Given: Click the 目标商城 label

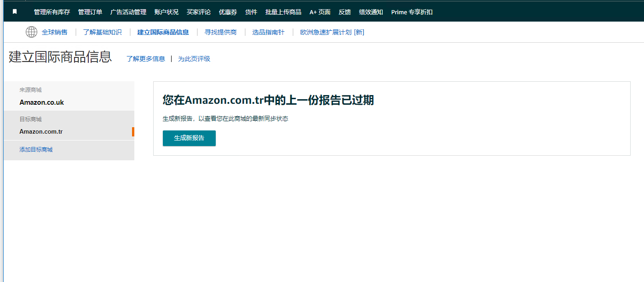Looking at the screenshot, I should (x=30, y=119).
